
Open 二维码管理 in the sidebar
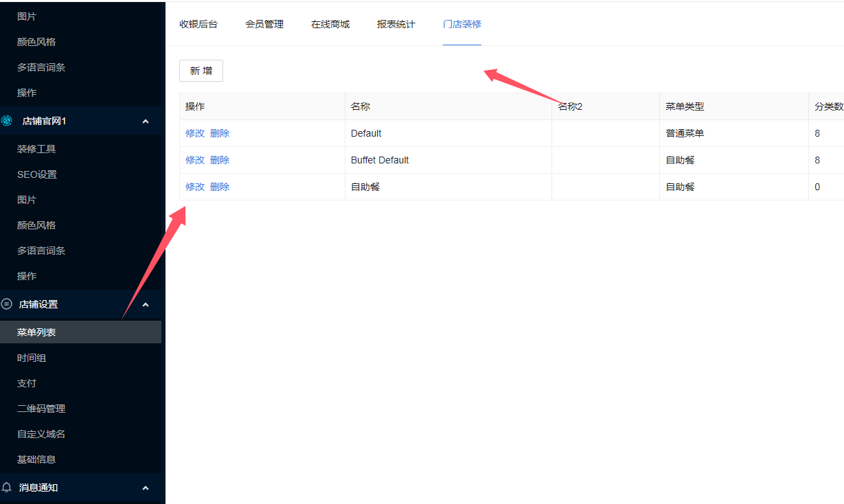41,409
